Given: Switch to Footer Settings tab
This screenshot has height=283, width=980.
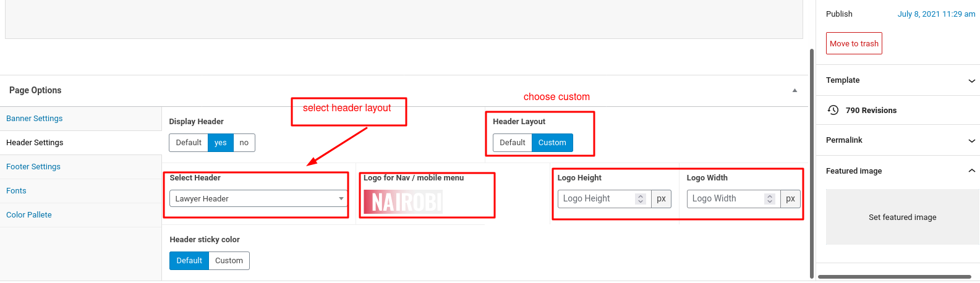Looking at the screenshot, I should [x=33, y=167].
